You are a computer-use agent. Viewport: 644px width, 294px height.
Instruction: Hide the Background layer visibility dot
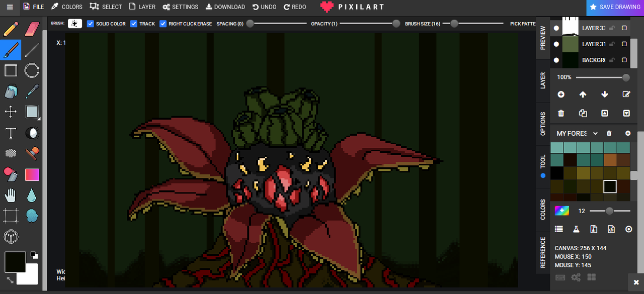click(556, 60)
